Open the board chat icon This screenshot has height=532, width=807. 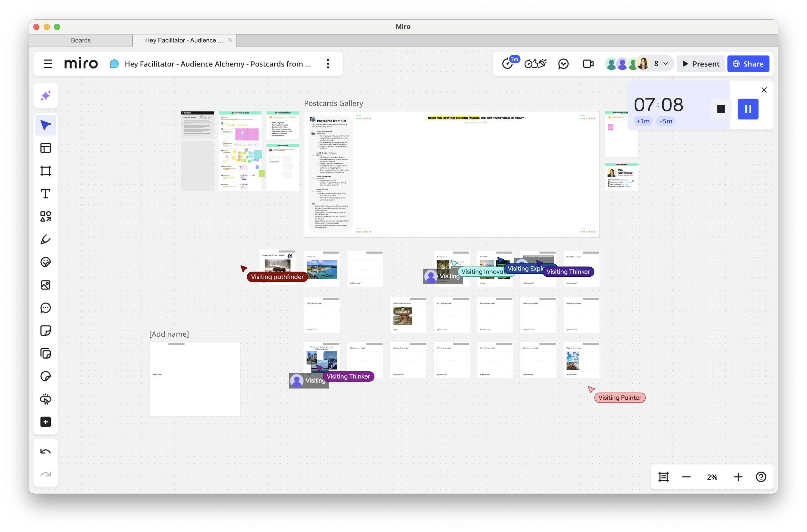tap(563, 64)
